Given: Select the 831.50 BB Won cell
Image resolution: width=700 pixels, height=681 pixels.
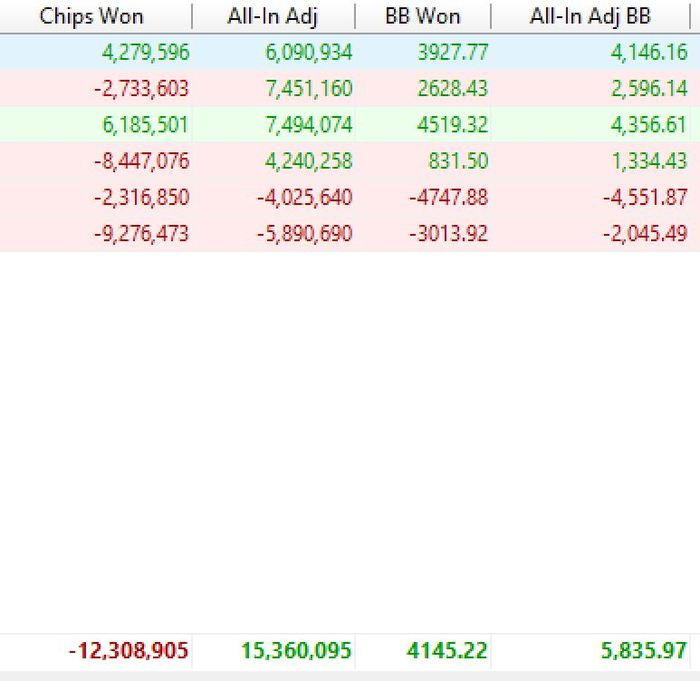Looking at the screenshot, I should [457, 161].
